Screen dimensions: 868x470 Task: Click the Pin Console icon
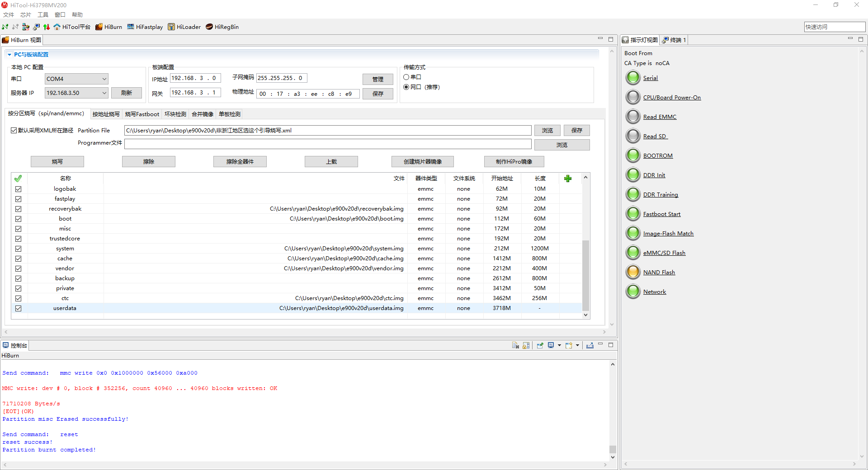540,345
